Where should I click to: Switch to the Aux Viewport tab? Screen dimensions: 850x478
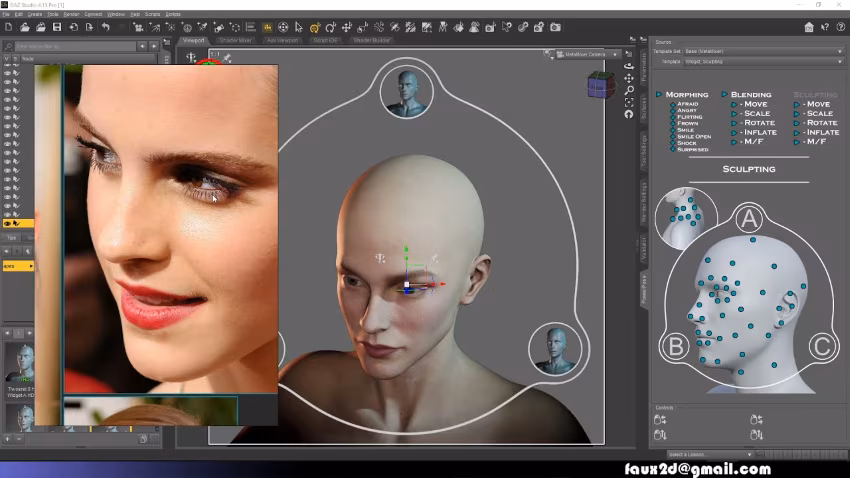tap(282, 40)
